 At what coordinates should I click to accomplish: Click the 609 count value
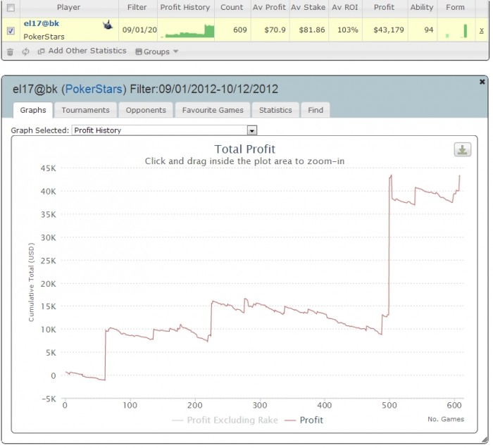pos(240,30)
